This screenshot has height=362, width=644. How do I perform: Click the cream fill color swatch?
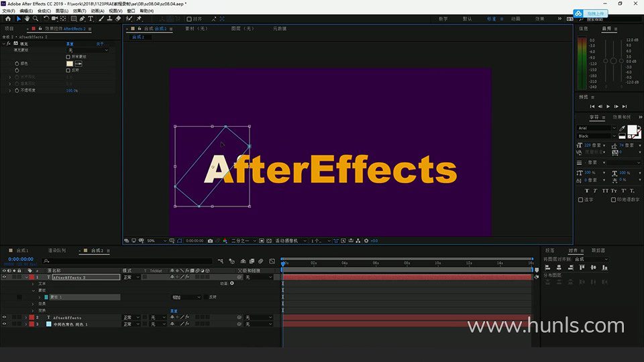pos(70,64)
